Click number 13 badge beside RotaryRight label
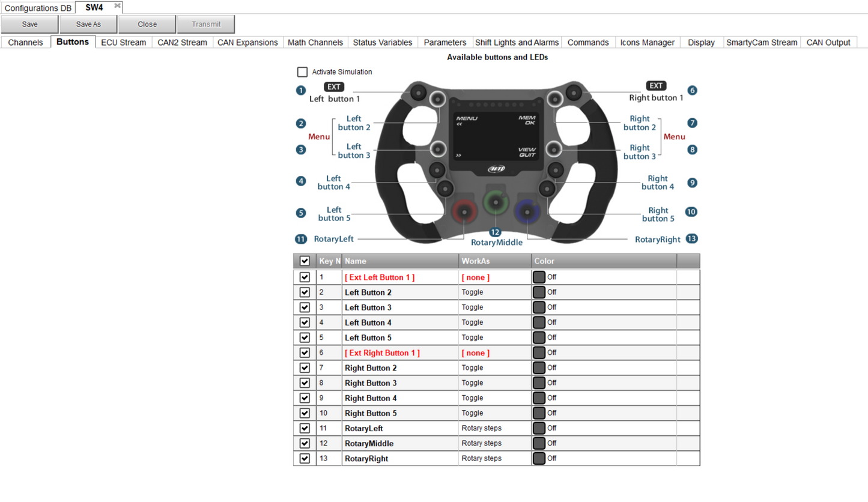 point(692,239)
